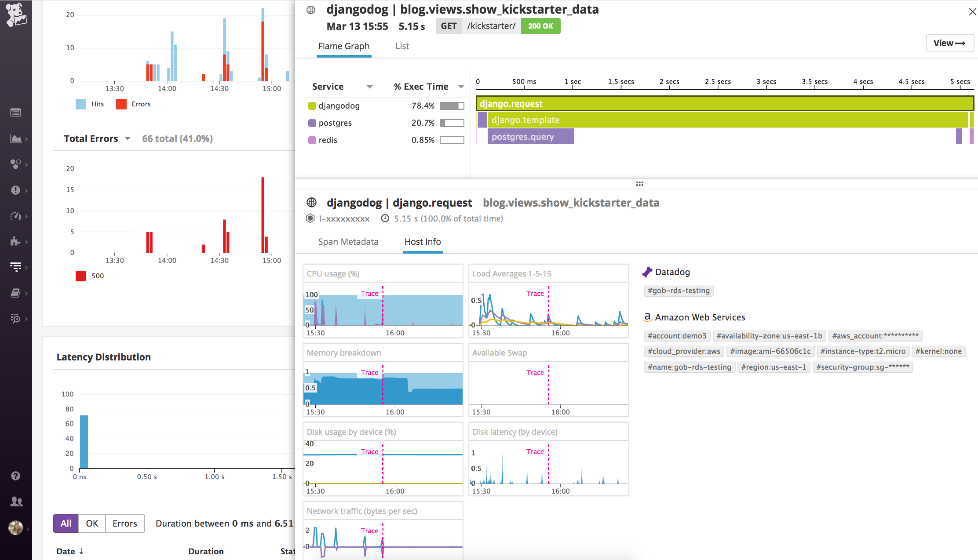Select the Metrics gauge icon
The height and width of the screenshot is (560, 978).
pyautogui.click(x=16, y=216)
